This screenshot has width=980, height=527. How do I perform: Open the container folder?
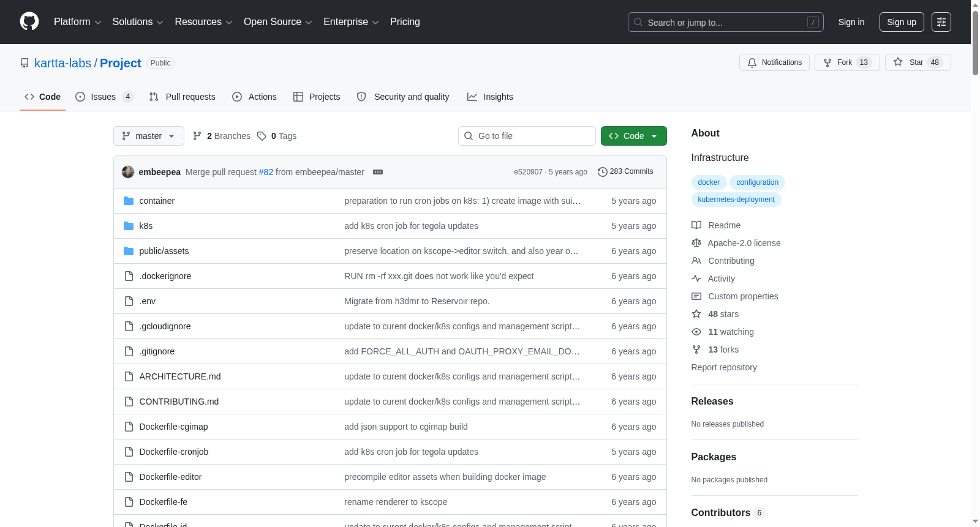[x=157, y=201]
